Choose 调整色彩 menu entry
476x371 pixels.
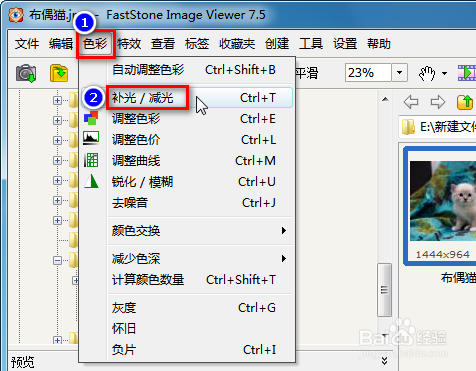(187, 119)
